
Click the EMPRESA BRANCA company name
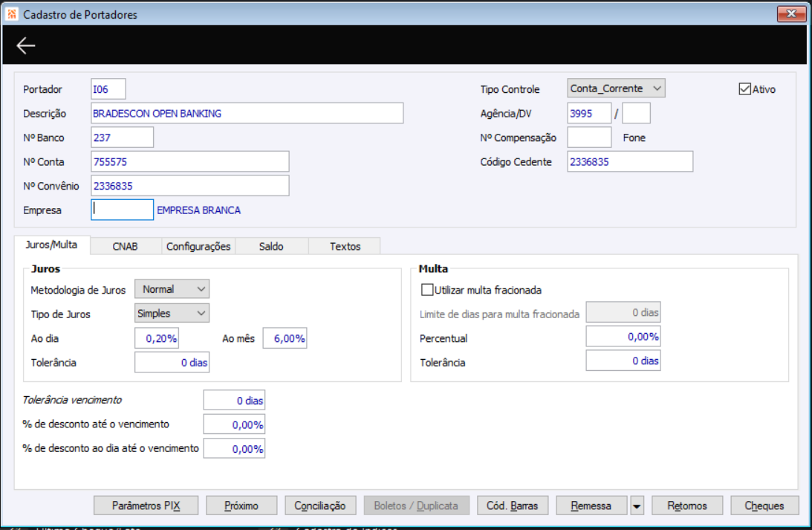(x=199, y=210)
